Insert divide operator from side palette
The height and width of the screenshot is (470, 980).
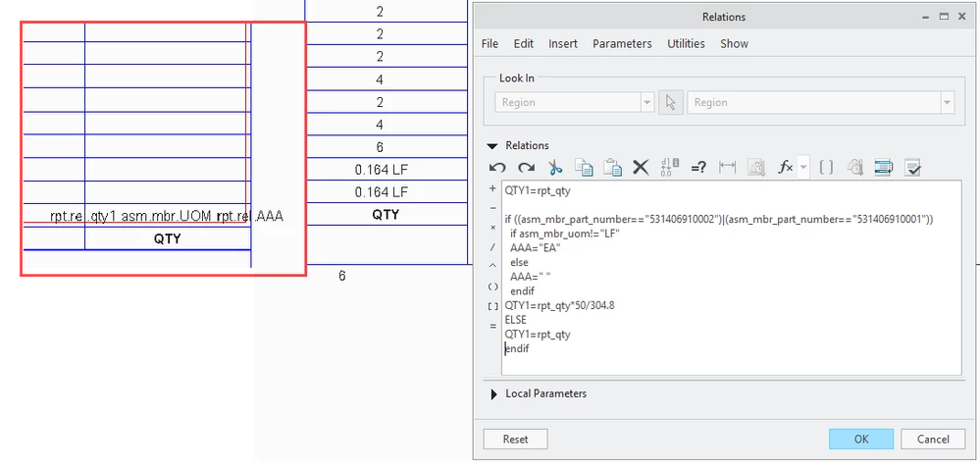point(492,247)
